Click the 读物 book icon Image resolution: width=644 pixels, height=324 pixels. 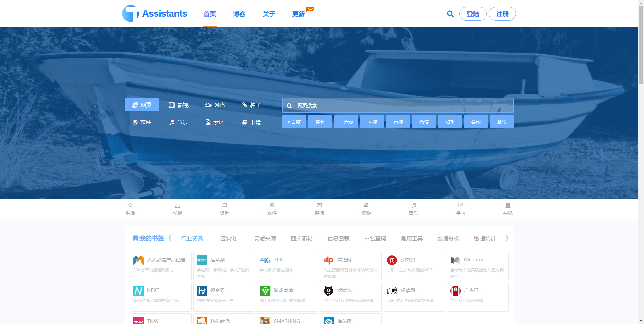point(366,205)
